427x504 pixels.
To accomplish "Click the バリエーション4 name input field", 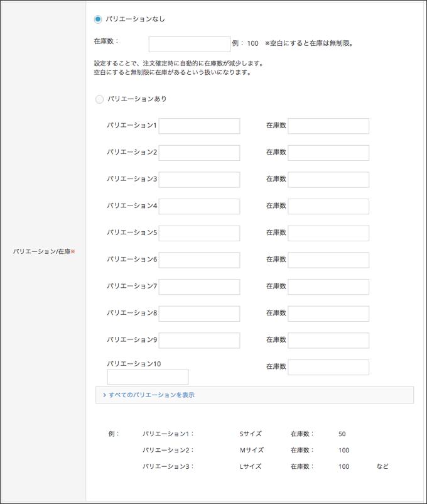I will pyautogui.click(x=199, y=206).
